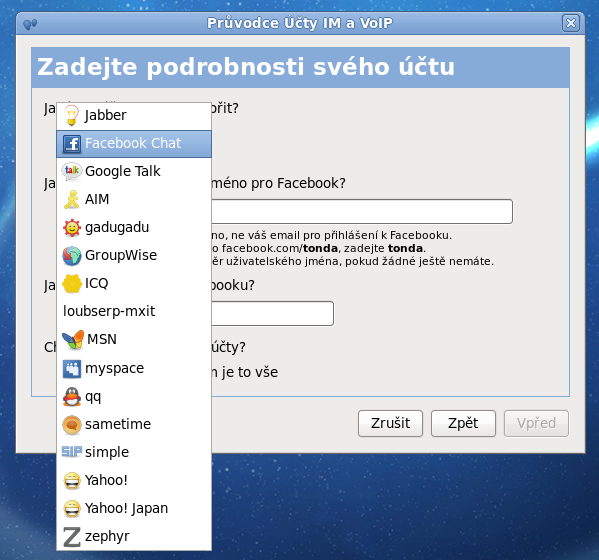Click the zephyr Z icon
599x560 pixels.
pos(72,537)
